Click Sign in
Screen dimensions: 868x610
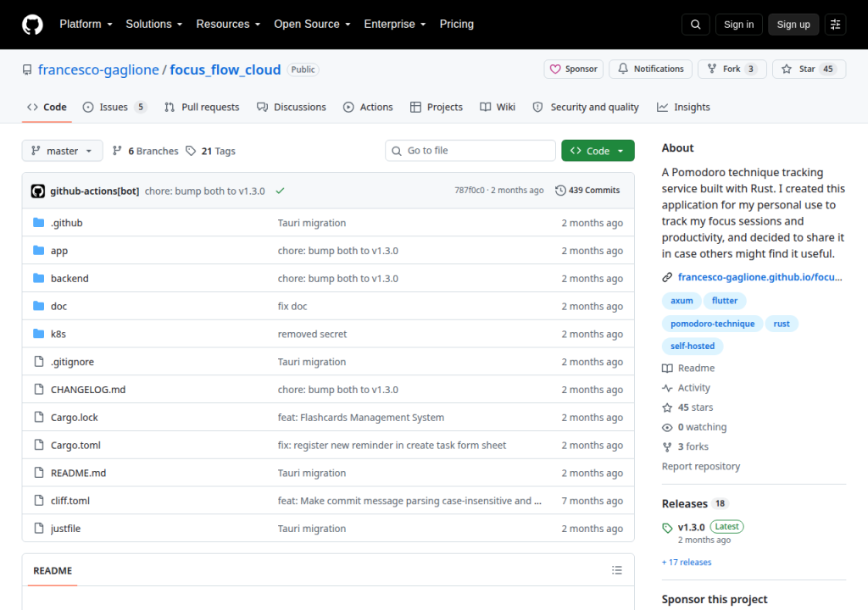[x=738, y=25]
